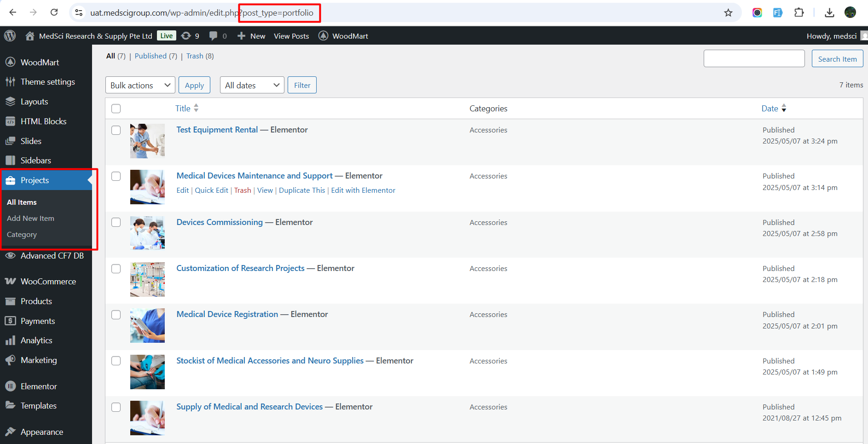Image resolution: width=868 pixels, height=444 pixels.
Task: Click the Products box icon in sidebar
Action: 11,301
